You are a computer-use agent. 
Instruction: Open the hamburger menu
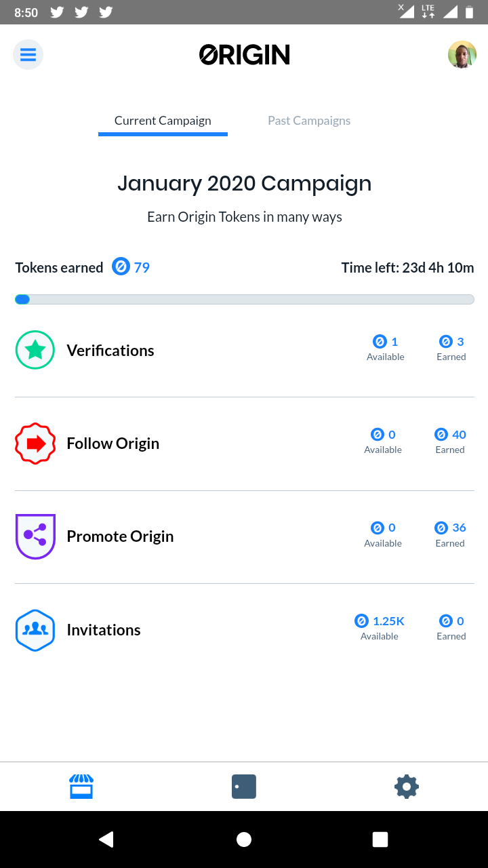pyautogui.click(x=28, y=55)
